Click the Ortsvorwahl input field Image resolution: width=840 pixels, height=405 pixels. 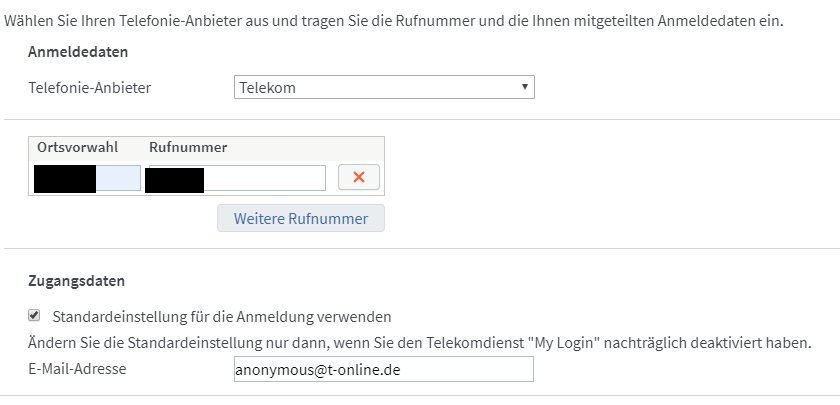point(87,178)
